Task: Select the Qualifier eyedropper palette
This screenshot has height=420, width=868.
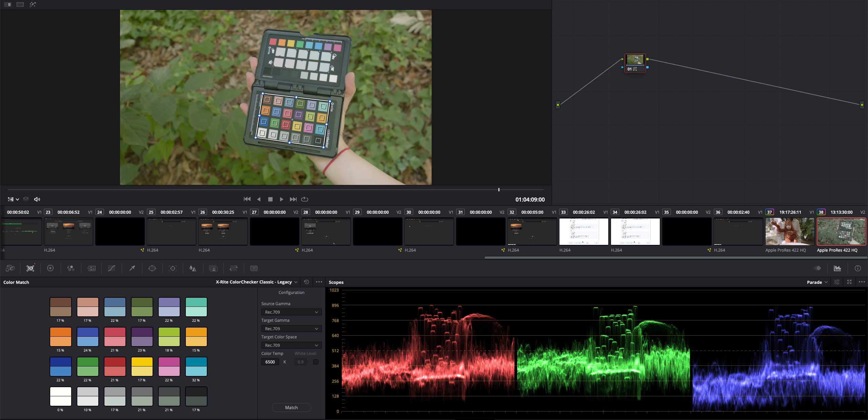Action: click(132, 268)
